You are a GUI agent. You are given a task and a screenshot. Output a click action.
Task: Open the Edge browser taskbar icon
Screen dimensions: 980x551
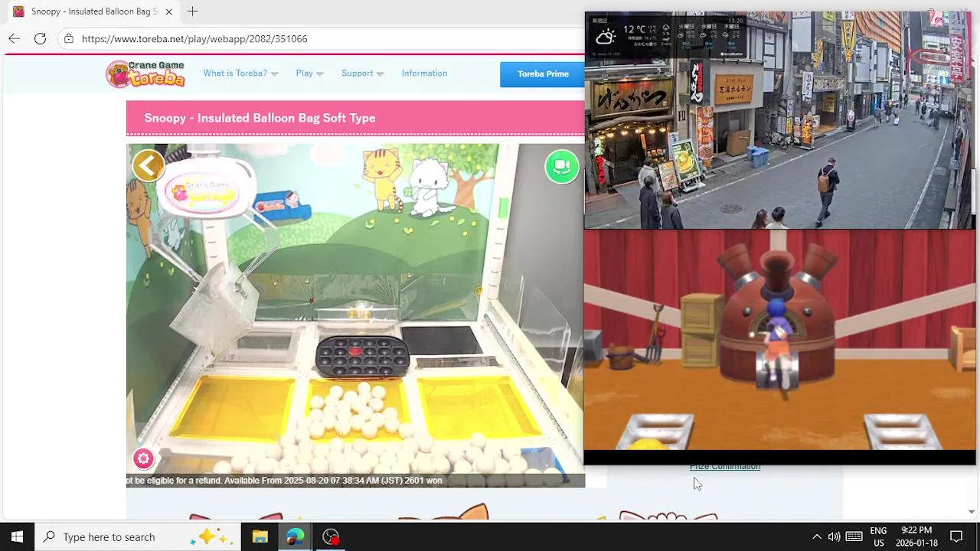(295, 536)
